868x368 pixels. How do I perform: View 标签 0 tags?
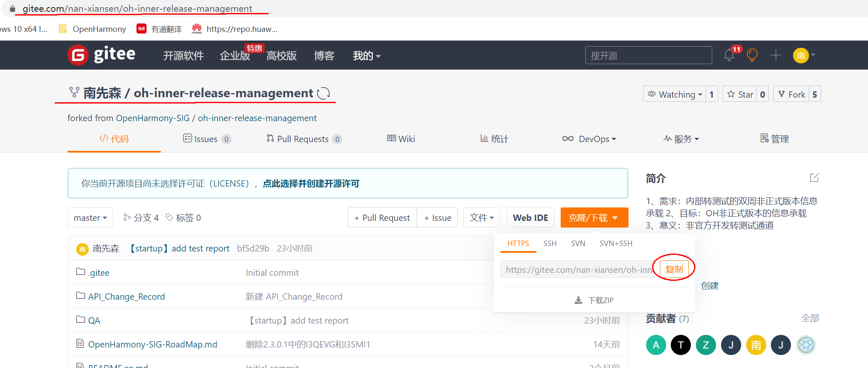click(x=183, y=218)
